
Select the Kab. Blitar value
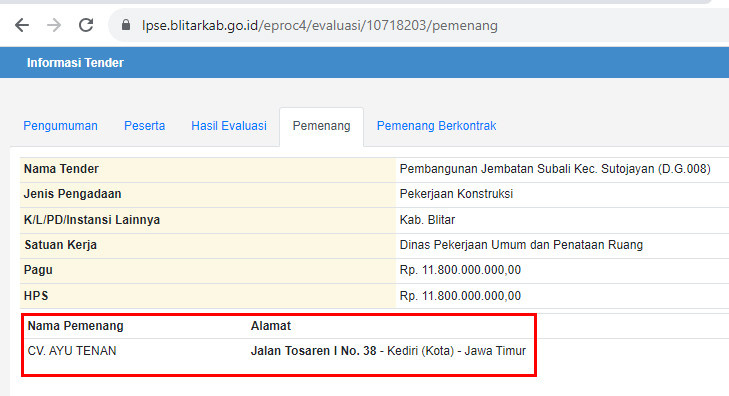click(427, 219)
